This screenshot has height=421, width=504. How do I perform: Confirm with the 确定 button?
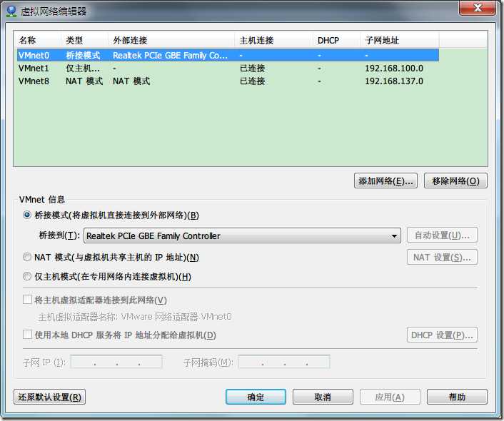[x=256, y=397]
